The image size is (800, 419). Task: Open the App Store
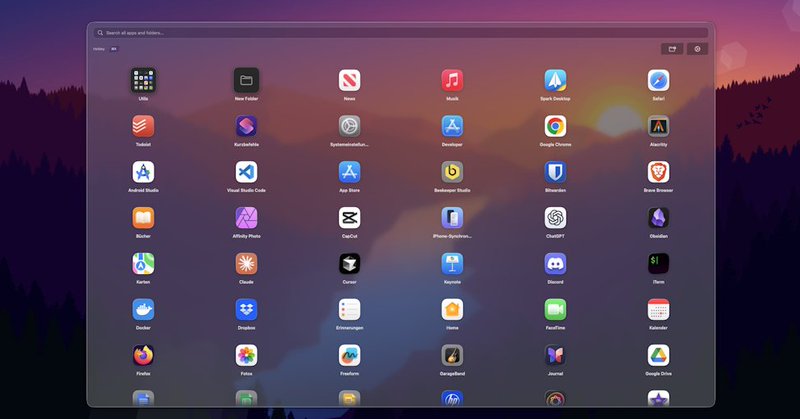(x=349, y=172)
